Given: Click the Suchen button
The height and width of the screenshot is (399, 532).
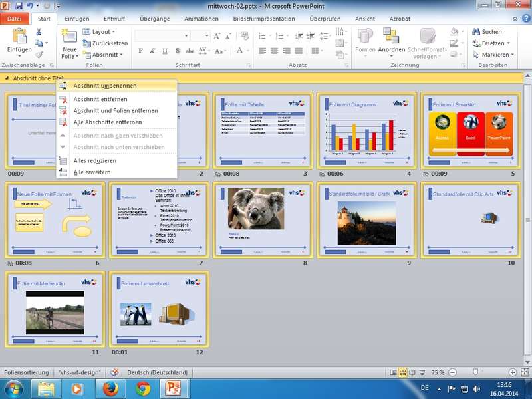Looking at the screenshot, I should [x=487, y=31].
